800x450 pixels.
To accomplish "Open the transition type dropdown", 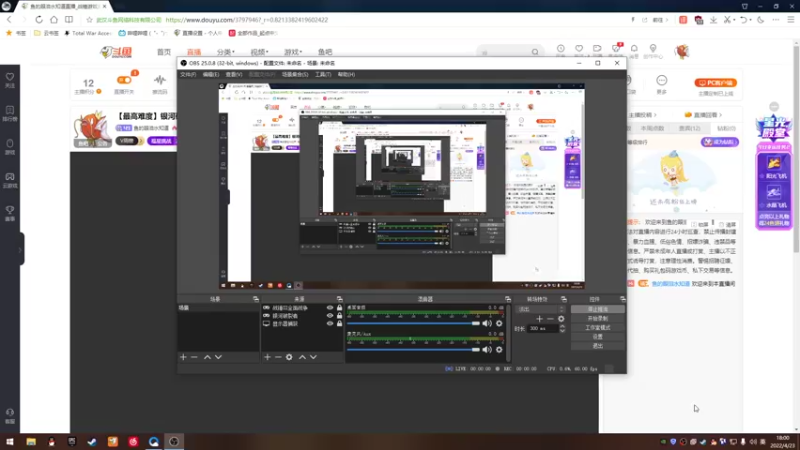I will (x=541, y=309).
